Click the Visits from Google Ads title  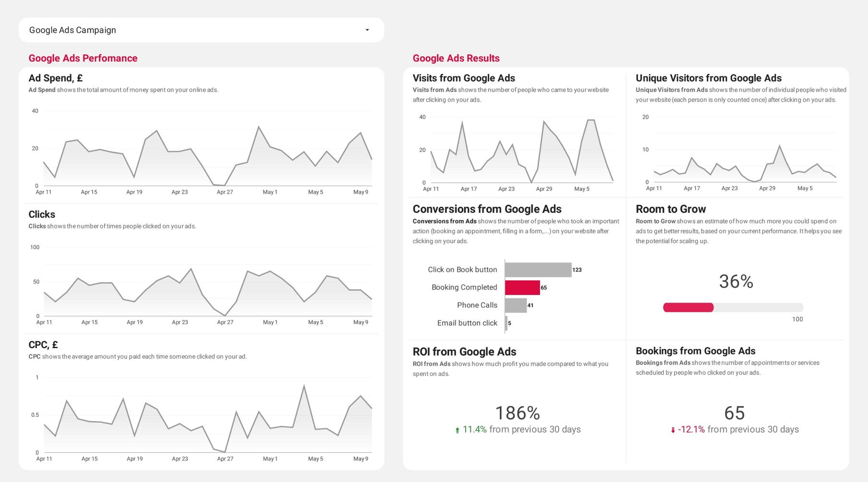coord(464,78)
